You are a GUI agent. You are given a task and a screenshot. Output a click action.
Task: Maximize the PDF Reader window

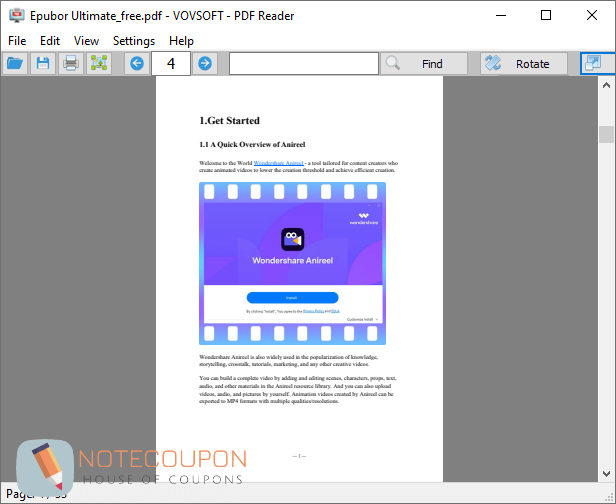[x=546, y=15]
